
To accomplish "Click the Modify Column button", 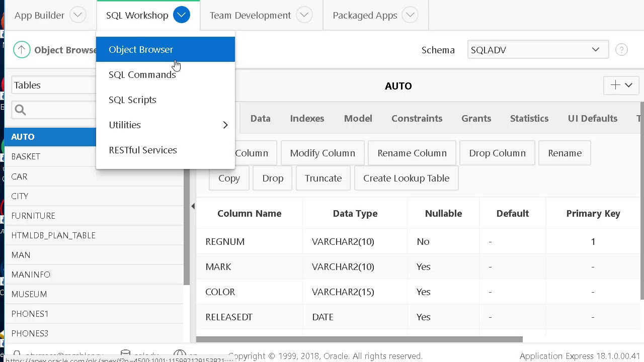I will pyautogui.click(x=323, y=153).
